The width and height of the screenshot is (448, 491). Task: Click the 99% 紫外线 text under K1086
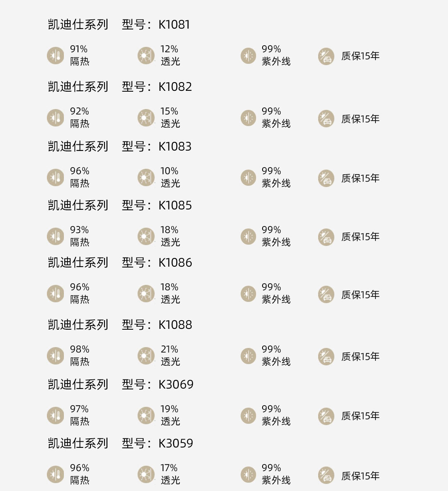pos(276,293)
